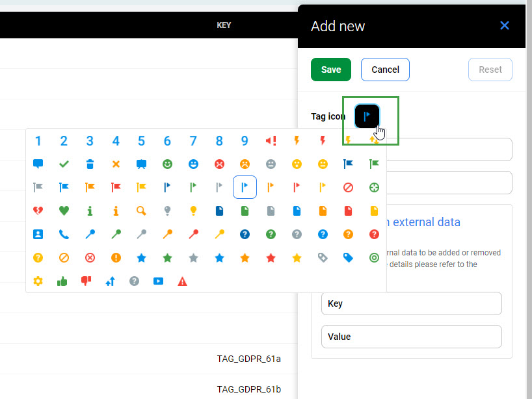Select the red prohibited-sign icon
The image size is (532, 399).
pos(349,187)
